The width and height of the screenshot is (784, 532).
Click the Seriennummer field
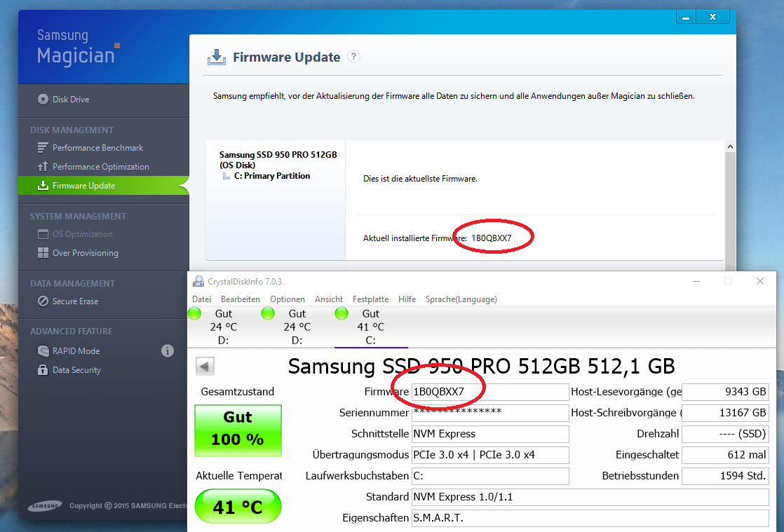click(x=490, y=413)
